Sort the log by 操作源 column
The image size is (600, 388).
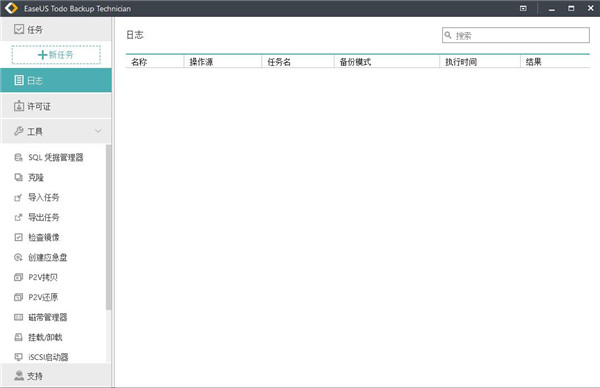[223, 62]
